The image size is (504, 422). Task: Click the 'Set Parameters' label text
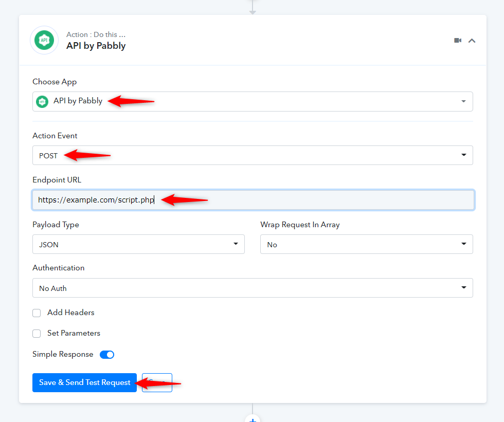pos(74,333)
